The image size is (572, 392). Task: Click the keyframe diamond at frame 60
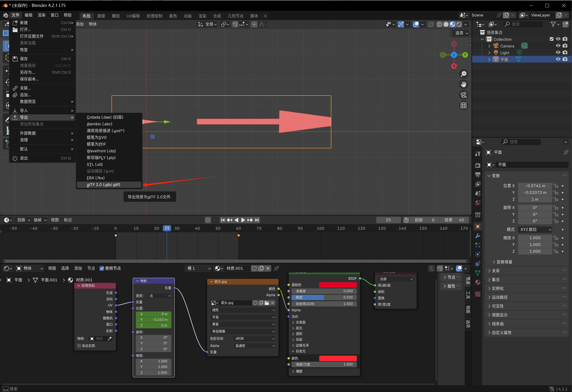(239, 236)
